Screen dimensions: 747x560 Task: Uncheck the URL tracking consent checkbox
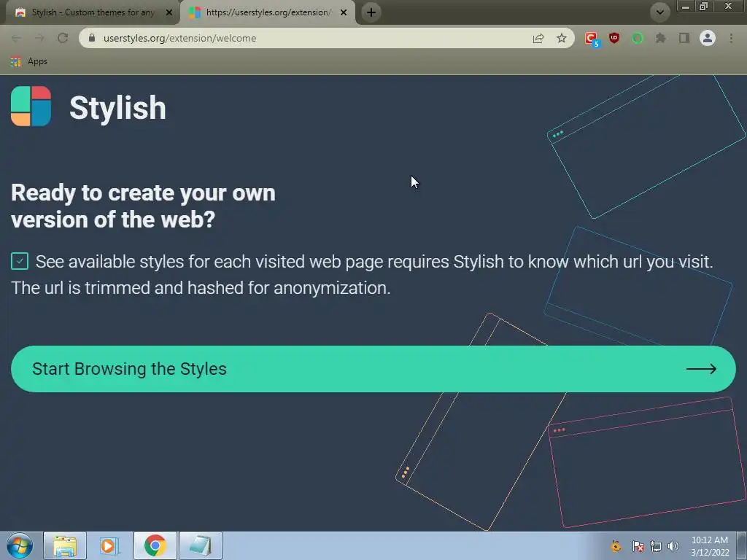click(x=20, y=261)
